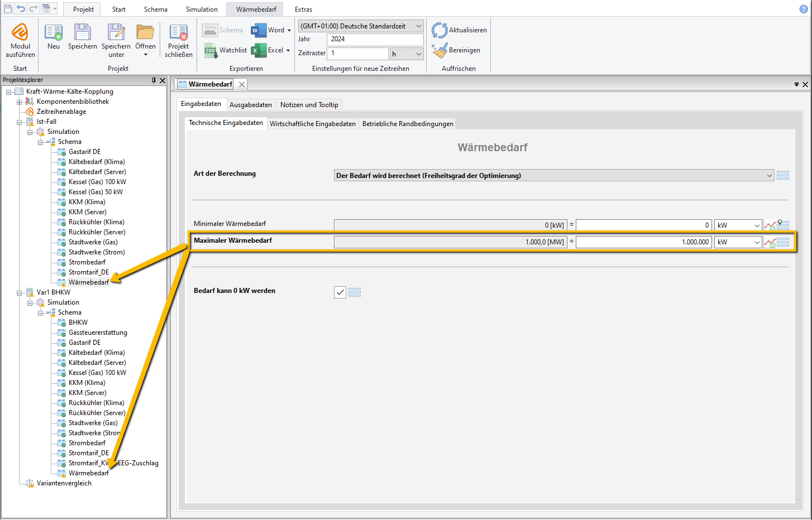This screenshot has height=520, width=812.
Task: Open time series icon for Minimaler Wärmebedarf
Action: click(x=770, y=225)
